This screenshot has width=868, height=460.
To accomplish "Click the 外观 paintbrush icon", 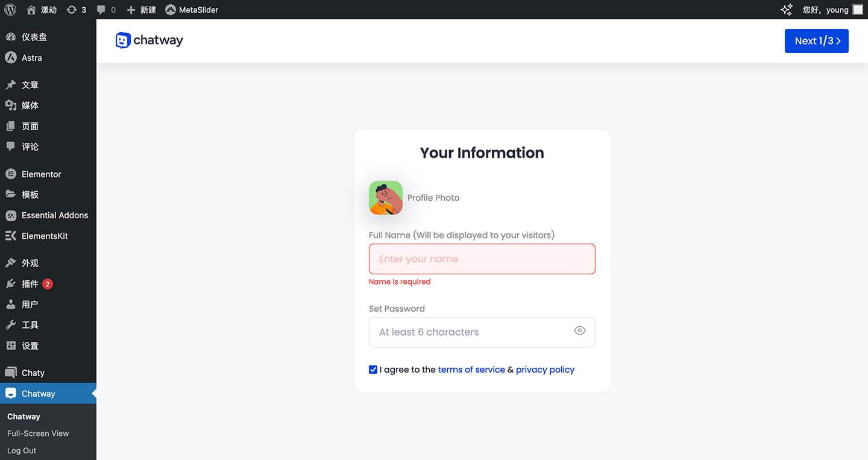I will 10,263.
